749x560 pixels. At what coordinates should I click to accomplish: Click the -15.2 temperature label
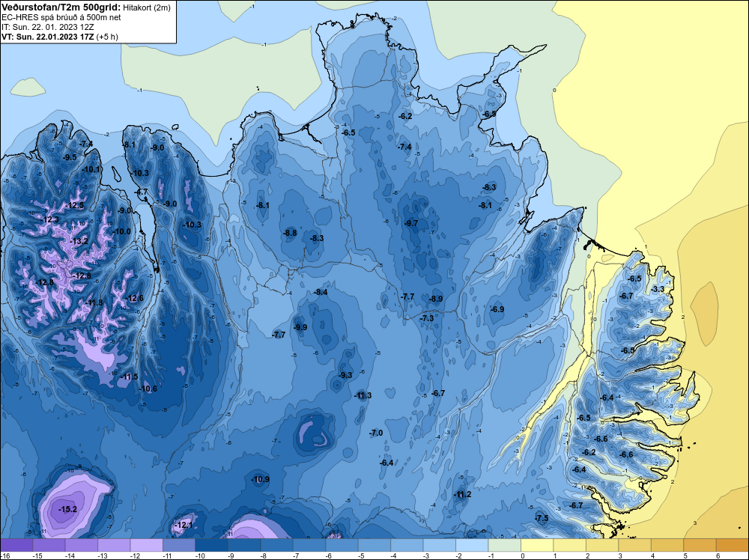67,509
